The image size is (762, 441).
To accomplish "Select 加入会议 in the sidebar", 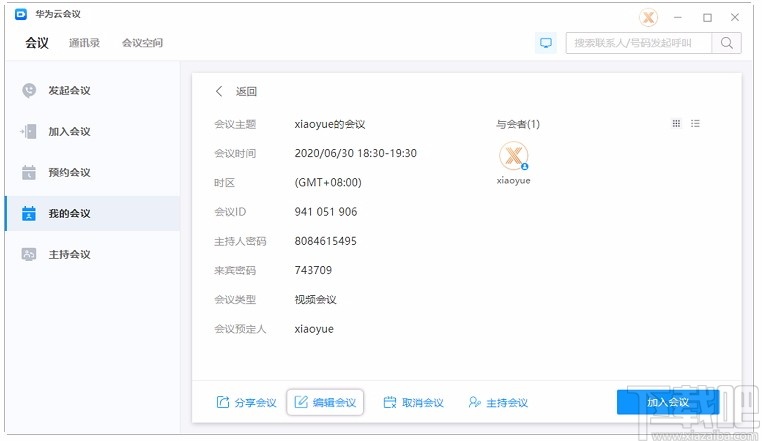I will point(92,131).
